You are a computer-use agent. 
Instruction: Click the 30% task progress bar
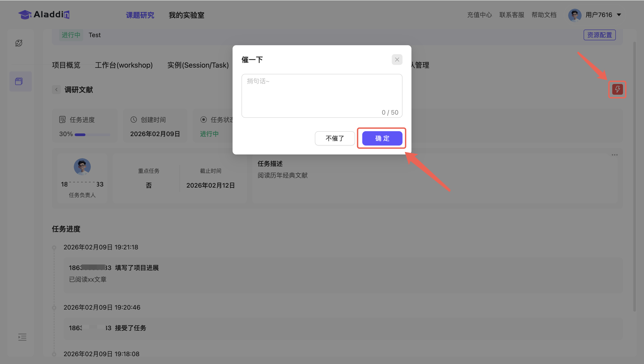point(93,135)
